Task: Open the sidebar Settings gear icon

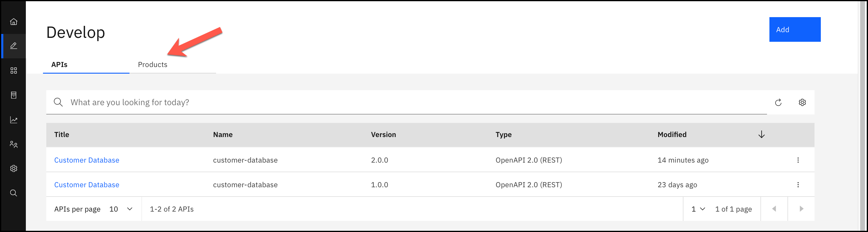Action: coord(14,168)
